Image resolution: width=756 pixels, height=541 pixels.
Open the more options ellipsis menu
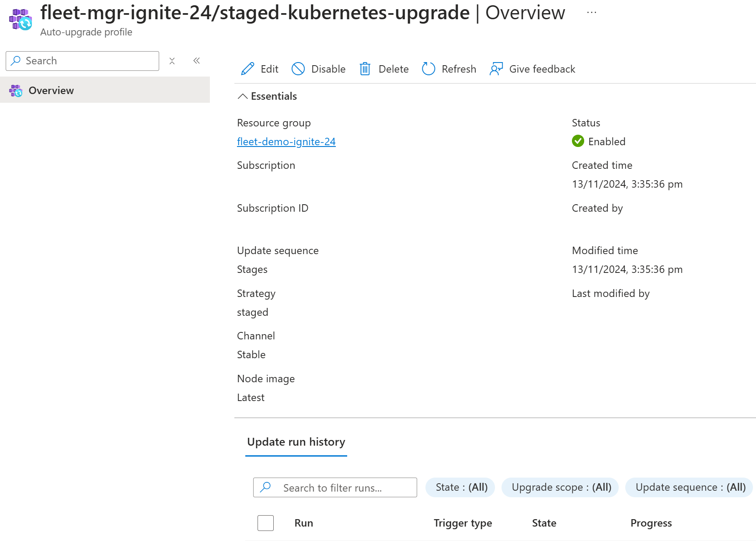[592, 13]
